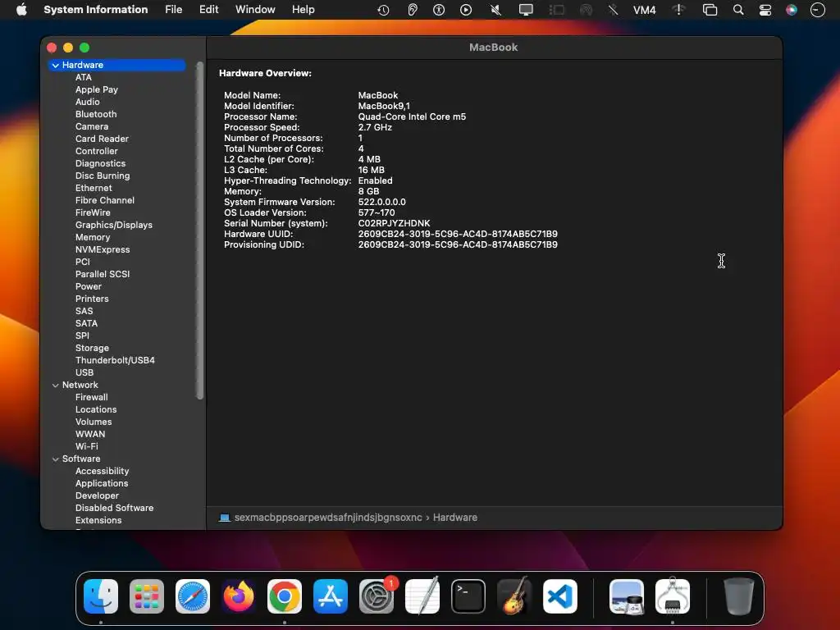The width and height of the screenshot is (840, 630).
Task: Select Applications under Software
Action: (x=102, y=483)
